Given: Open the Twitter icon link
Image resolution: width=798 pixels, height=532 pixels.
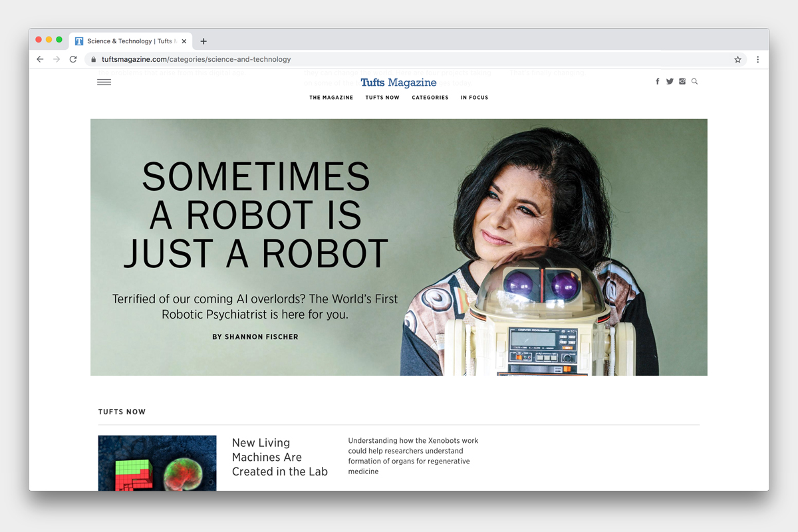Looking at the screenshot, I should click(x=670, y=82).
